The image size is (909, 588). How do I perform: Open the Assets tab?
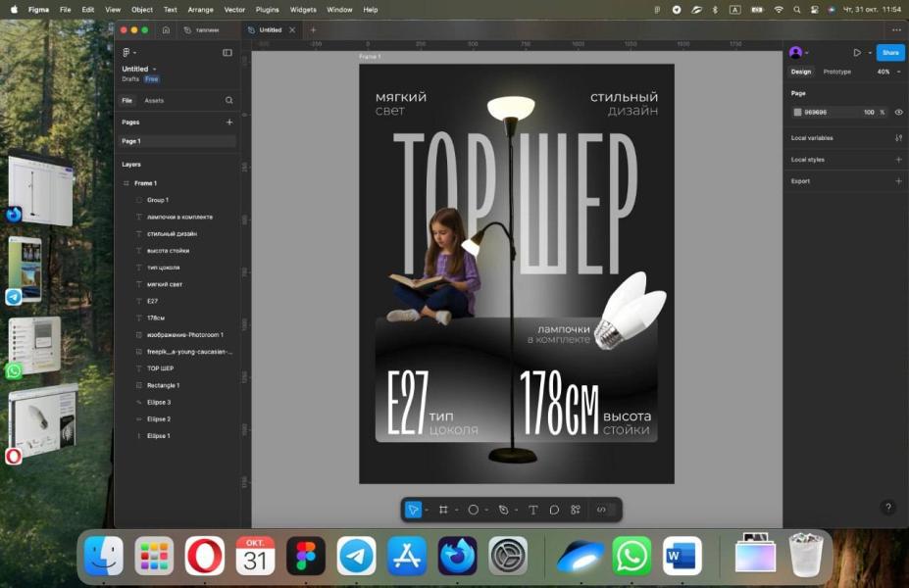click(x=154, y=100)
